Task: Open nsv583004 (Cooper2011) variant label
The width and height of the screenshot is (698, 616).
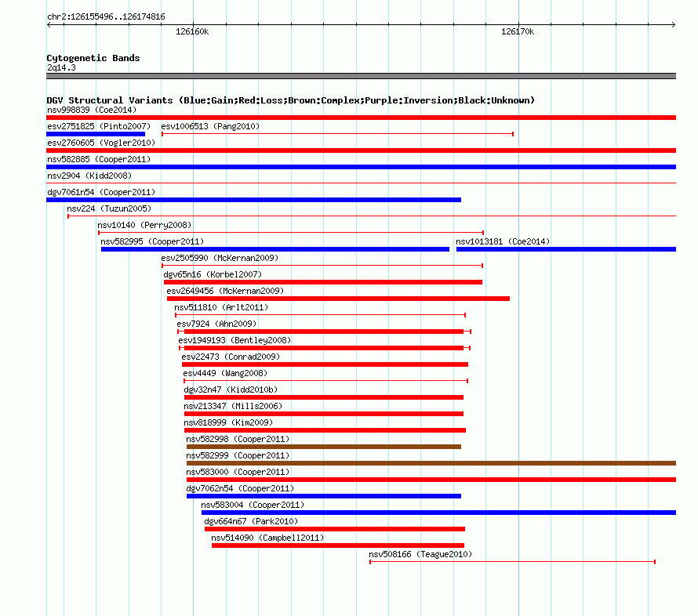Action: pos(253,505)
